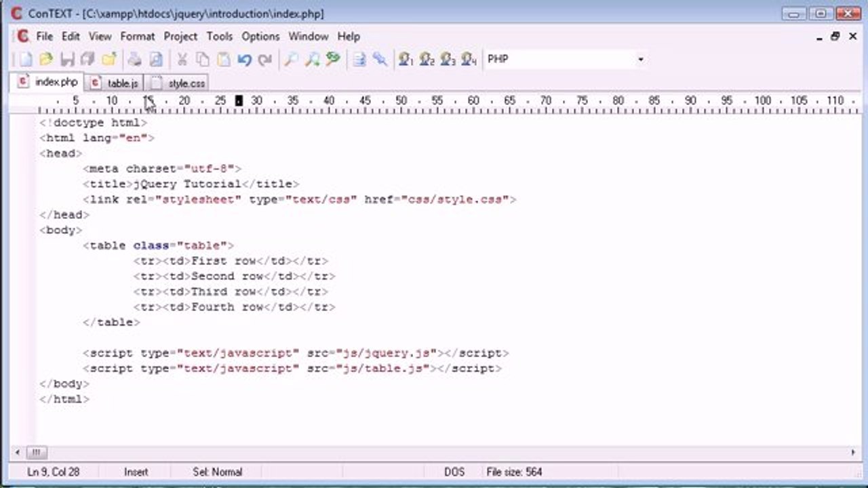The height and width of the screenshot is (488, 868).
Task: Open the Options menu
Action: (x=260, y=37)
